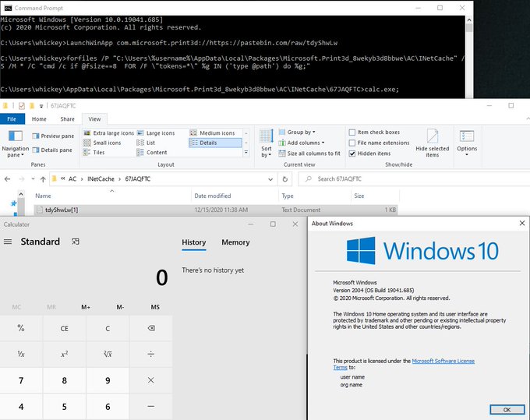Viewport: 530px width, 420px height.
Task: Click the percent key in Calculator
Action: click(21, 328)
